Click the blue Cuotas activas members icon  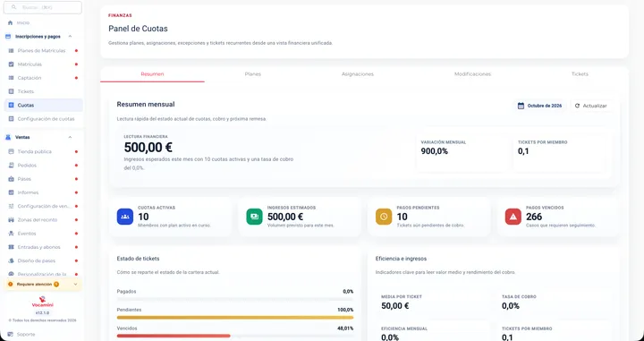pos(125,217)
